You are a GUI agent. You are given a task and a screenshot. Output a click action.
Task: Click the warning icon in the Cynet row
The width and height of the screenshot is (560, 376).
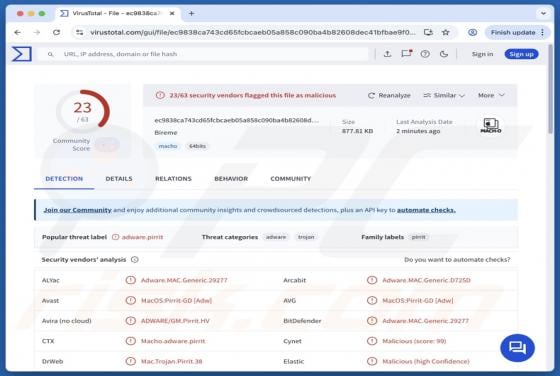[372, 341]
